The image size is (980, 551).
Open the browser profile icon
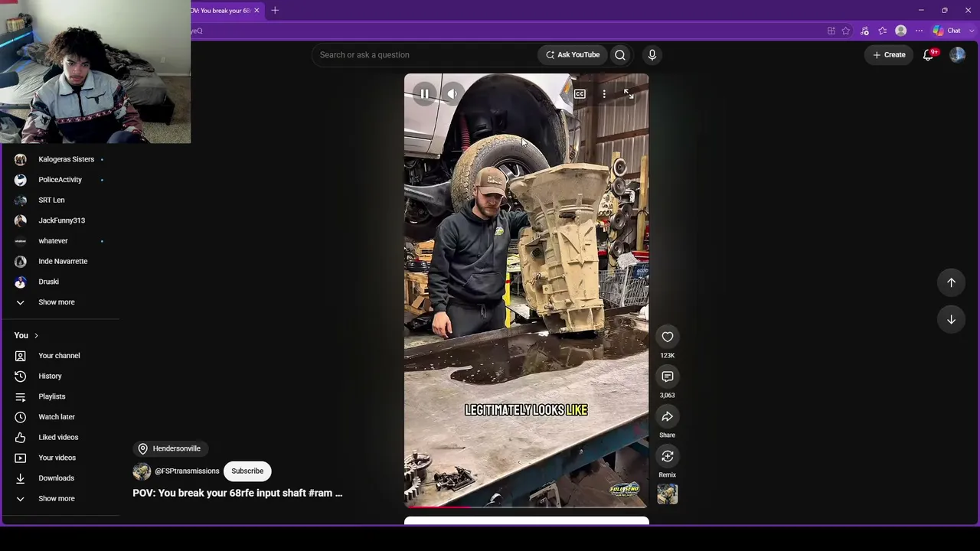[x=901, y=31]
